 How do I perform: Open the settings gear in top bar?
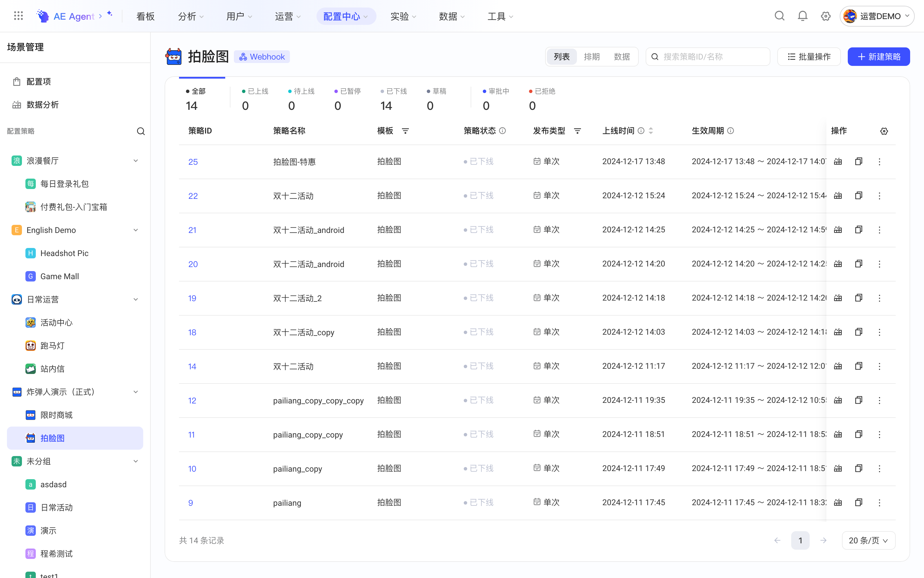tap(826, 16)
